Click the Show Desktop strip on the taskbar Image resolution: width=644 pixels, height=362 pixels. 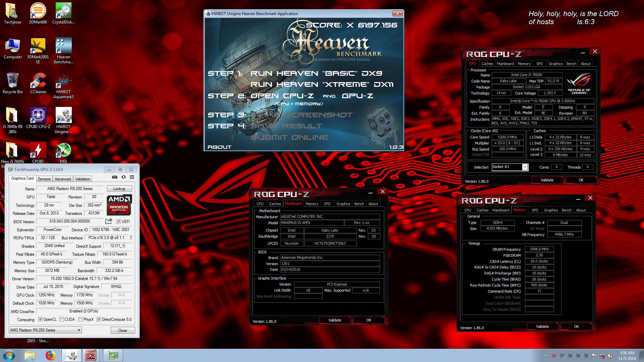[x=641, y=355]
